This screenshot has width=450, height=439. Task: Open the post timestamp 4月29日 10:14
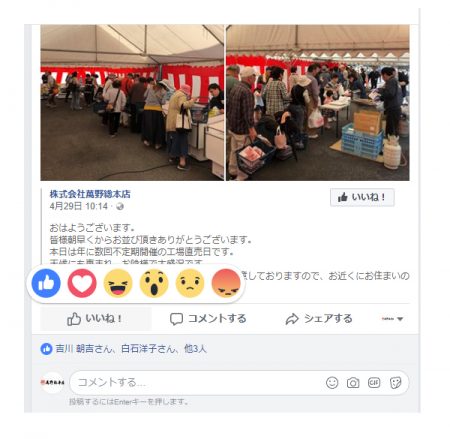tap(79, 206)
